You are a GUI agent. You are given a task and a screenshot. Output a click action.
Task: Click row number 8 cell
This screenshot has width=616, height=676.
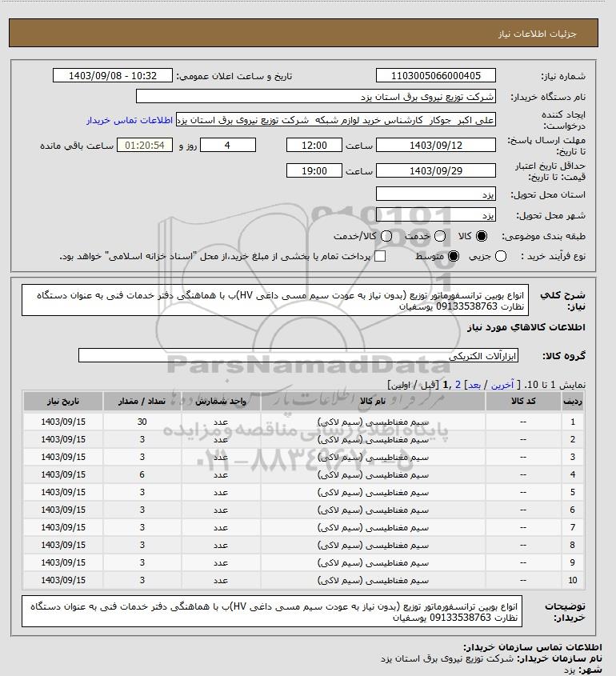573,545
